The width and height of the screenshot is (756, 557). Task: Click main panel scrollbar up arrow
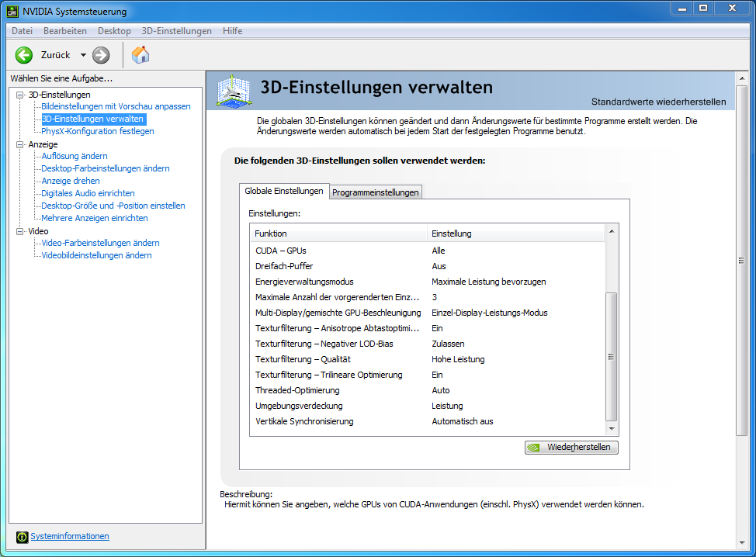pos(741,78)
